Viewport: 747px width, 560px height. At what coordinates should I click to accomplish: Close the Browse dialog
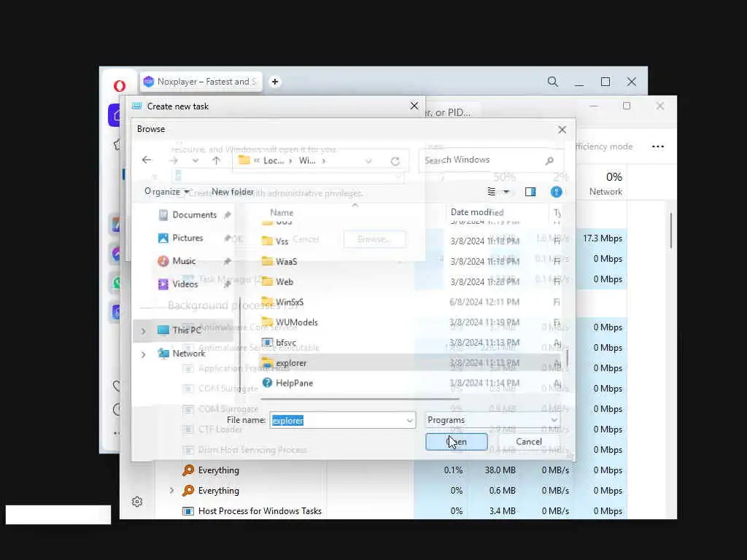click(562, 130)
